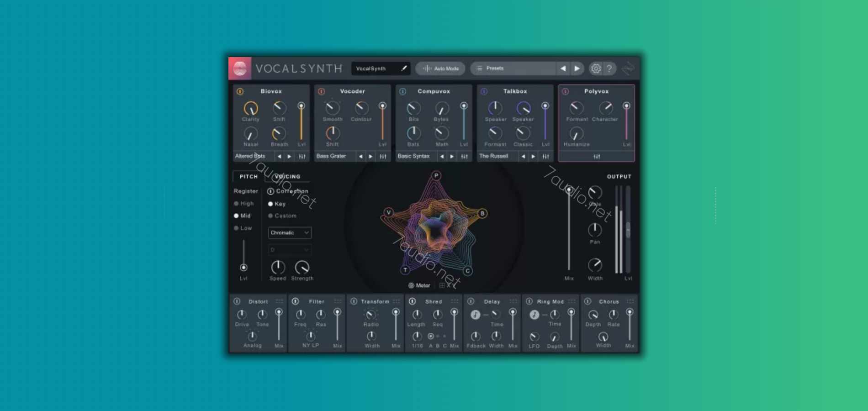Screen dimensions: 868x411
Task: Open the Chromatic scale dropdown
Action: [x=290, y=233]
